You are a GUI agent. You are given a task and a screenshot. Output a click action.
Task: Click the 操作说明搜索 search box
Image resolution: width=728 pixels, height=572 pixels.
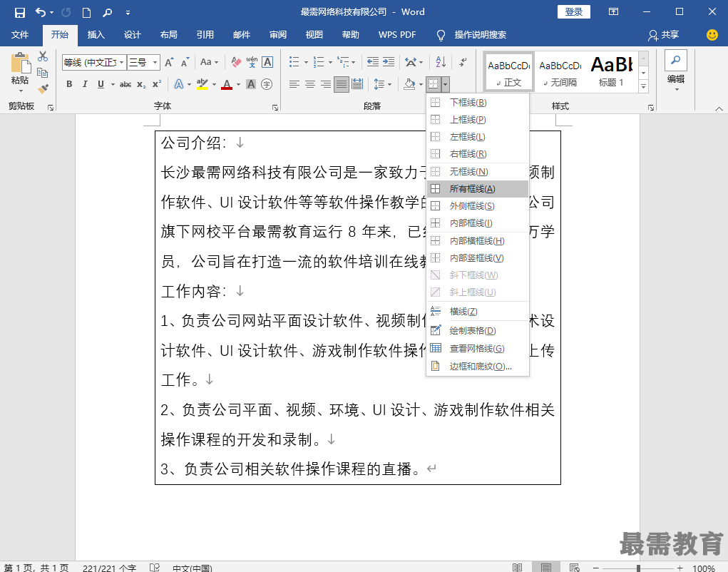(480, 35)
